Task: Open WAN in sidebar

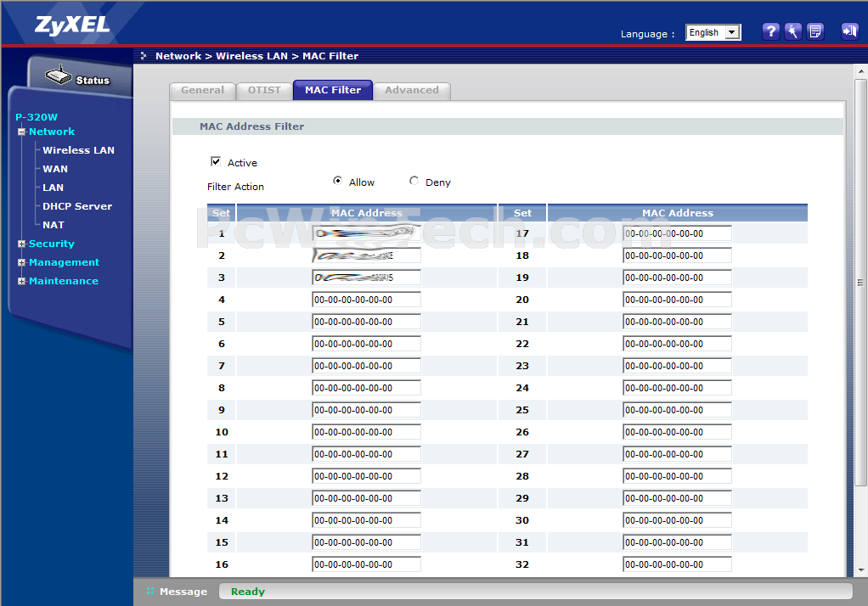Action: (55, 169)
